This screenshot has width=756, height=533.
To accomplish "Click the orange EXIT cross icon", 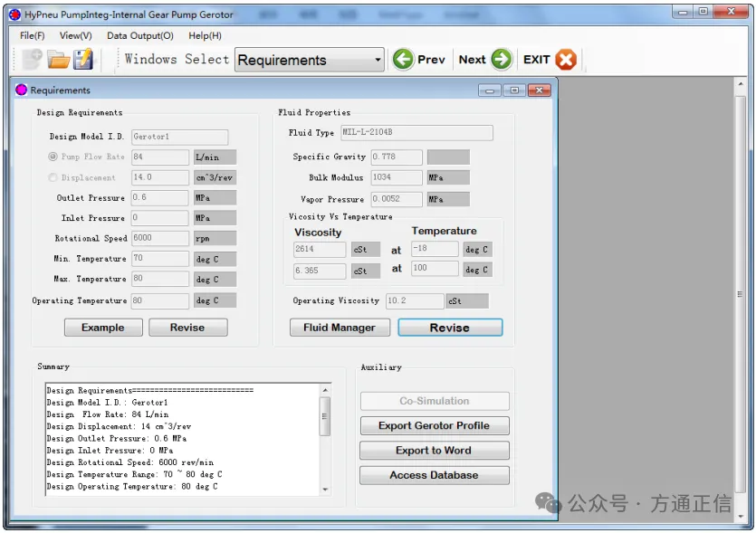I will [x=566, y=60].
